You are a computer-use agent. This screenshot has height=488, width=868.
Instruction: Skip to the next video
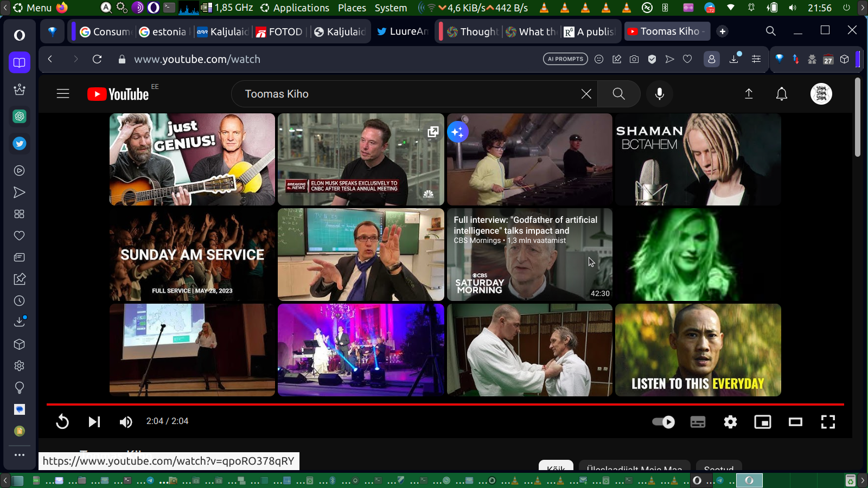[x=94, y=421]
